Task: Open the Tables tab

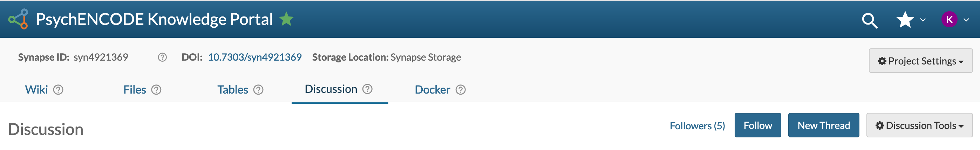Action: (232, 90)
